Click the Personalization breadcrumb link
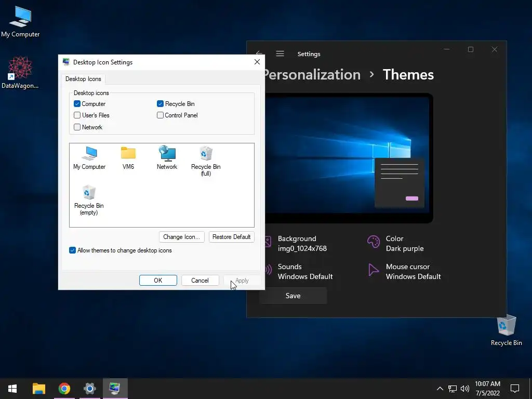 tap(312, 75)
